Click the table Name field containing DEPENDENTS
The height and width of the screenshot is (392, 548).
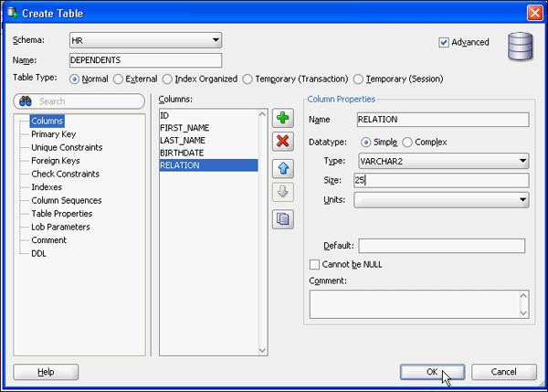pos(145,60)
